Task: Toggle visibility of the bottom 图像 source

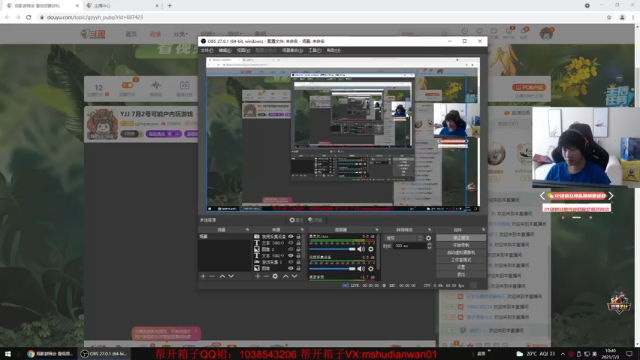Action: coord(291,268)
